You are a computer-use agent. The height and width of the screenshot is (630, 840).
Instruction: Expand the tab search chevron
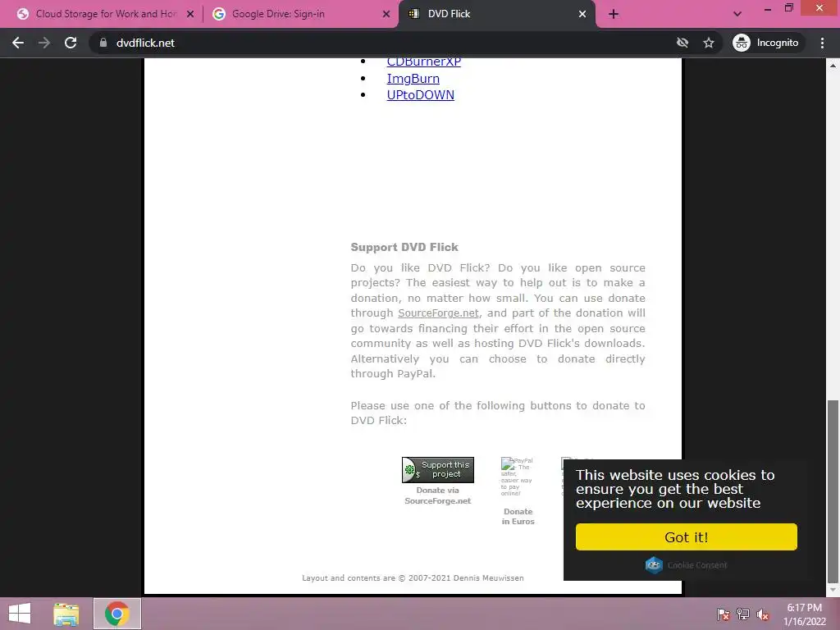[737, 14]
